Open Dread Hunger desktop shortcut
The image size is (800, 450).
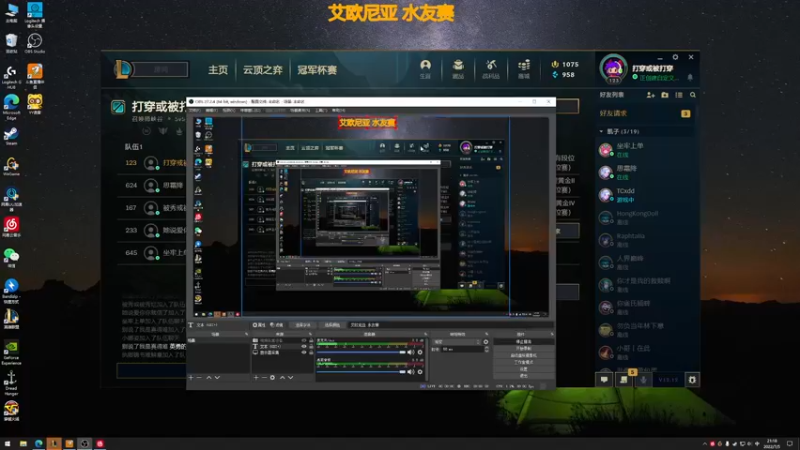(11, 383)
